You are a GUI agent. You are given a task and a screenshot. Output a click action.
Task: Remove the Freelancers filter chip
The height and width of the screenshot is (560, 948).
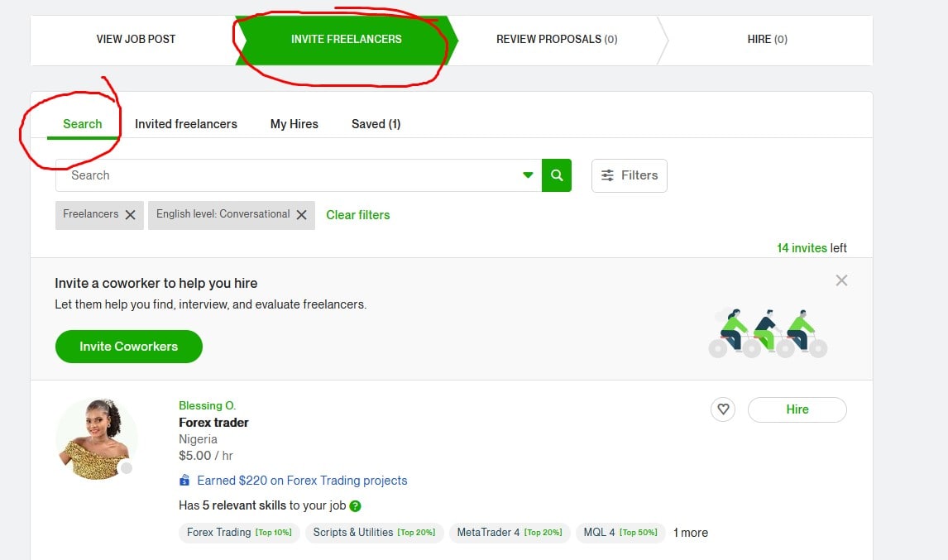[x=130, y=215]
